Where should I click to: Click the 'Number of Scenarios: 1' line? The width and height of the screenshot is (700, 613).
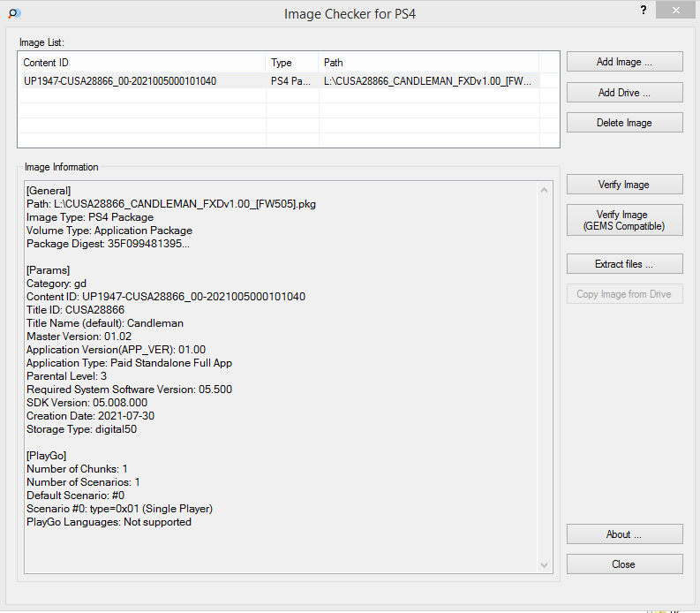83,482
